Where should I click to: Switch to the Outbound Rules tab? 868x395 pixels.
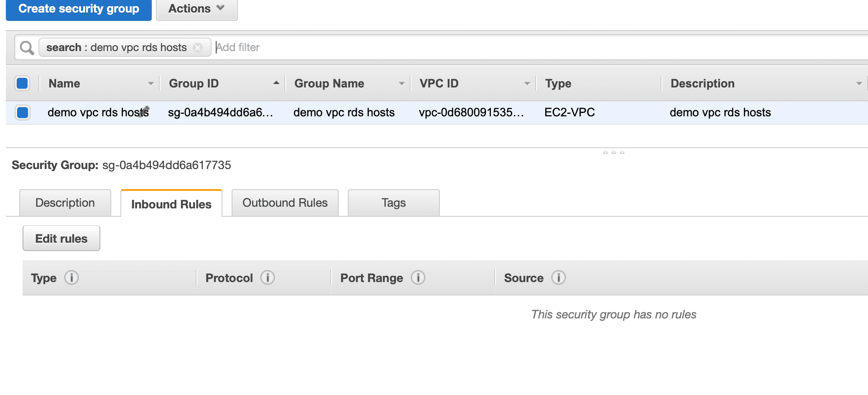pyautogui.click(x=285, y=203)
